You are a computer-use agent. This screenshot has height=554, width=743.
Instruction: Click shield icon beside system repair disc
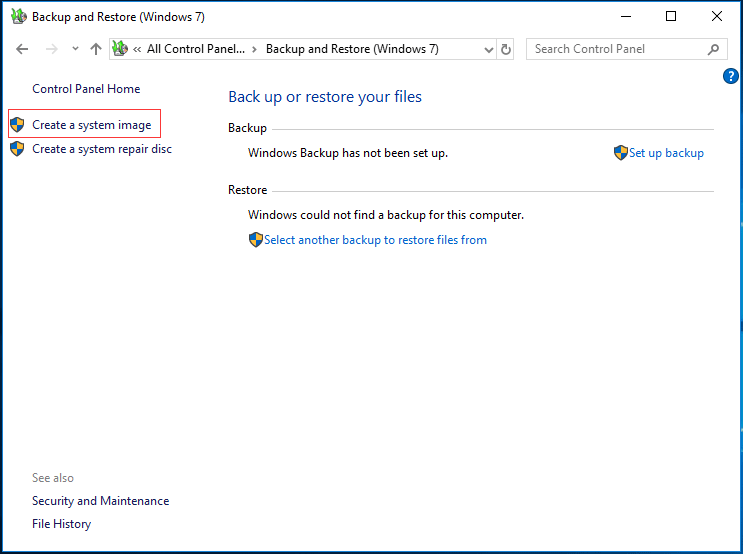pos(17,149)
